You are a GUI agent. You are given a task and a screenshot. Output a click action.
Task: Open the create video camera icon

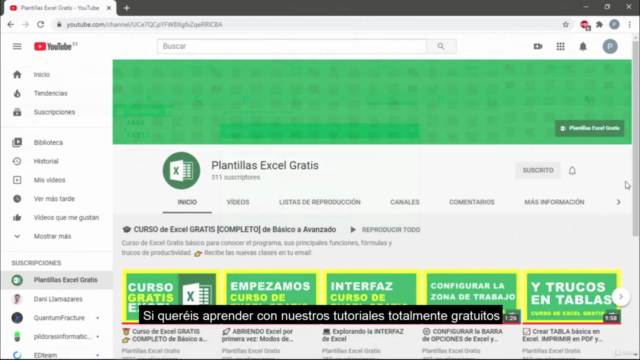click(538, 47)
